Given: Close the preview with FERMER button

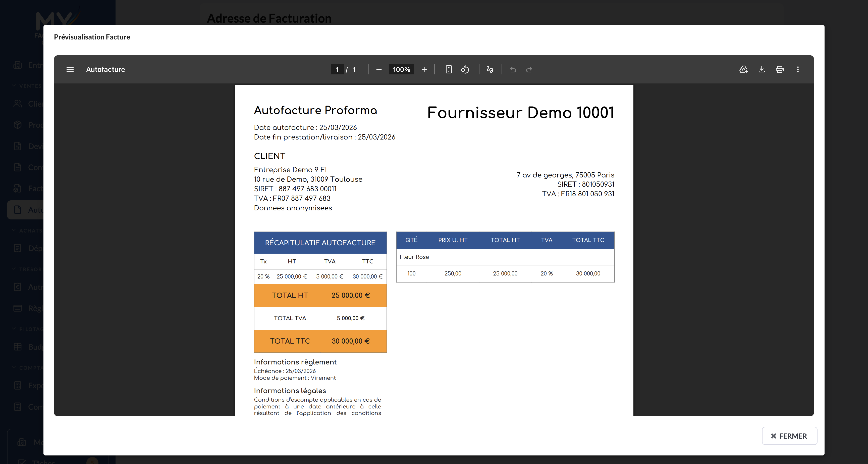Looking at the screenshot, I should click(789, 436).
